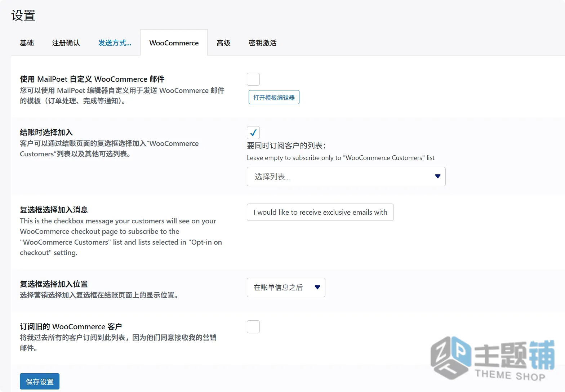
Task: Click the 设置 page heading
Action: [x=23, y=15]
